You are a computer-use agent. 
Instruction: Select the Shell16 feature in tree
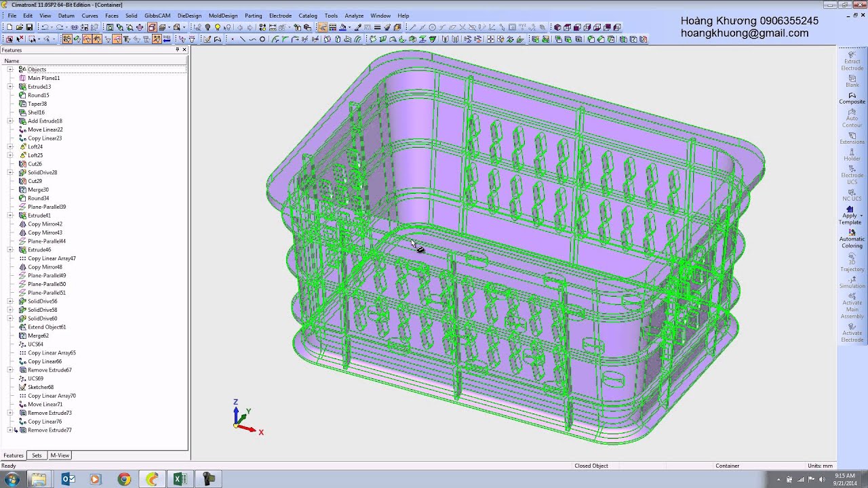pyautogui.click(x=36, y=113)
